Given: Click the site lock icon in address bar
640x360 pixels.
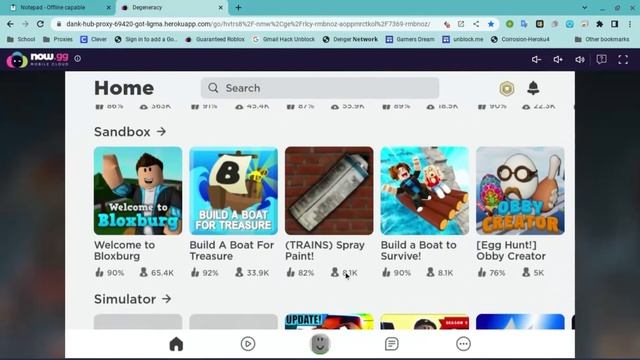Looking at the screenshot, I should pyautogui.click(x=59, y=24).
